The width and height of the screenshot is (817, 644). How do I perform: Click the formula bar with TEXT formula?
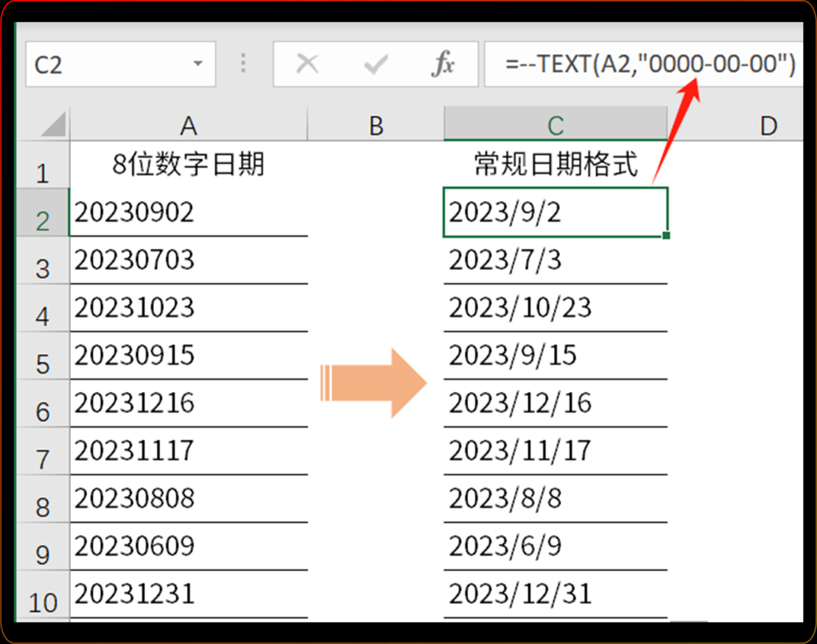[643, 64]
